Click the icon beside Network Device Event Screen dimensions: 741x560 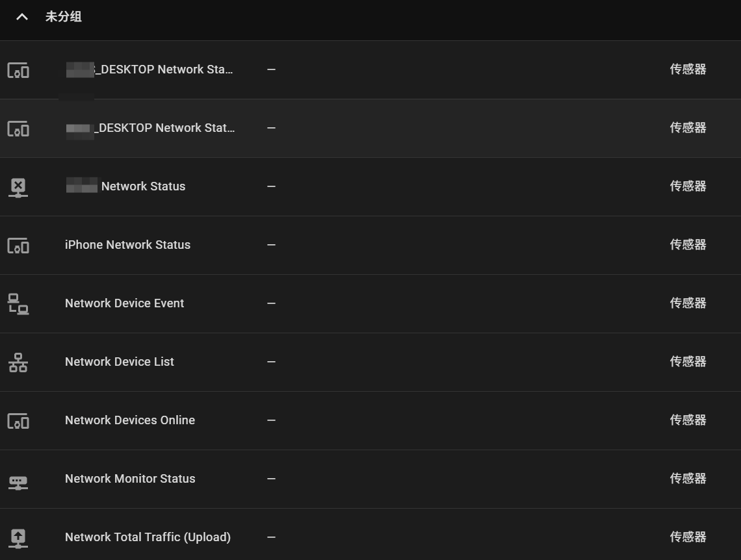tap(18, 304)
